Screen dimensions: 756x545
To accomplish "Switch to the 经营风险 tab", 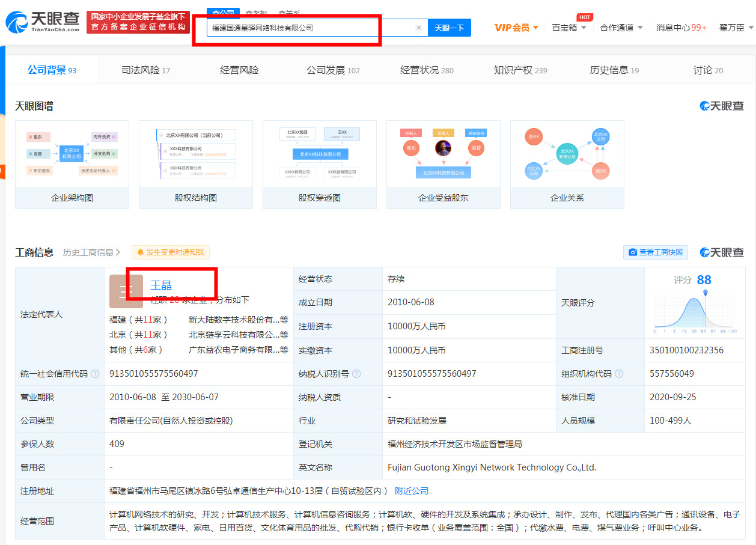I will tap(239, 70).
